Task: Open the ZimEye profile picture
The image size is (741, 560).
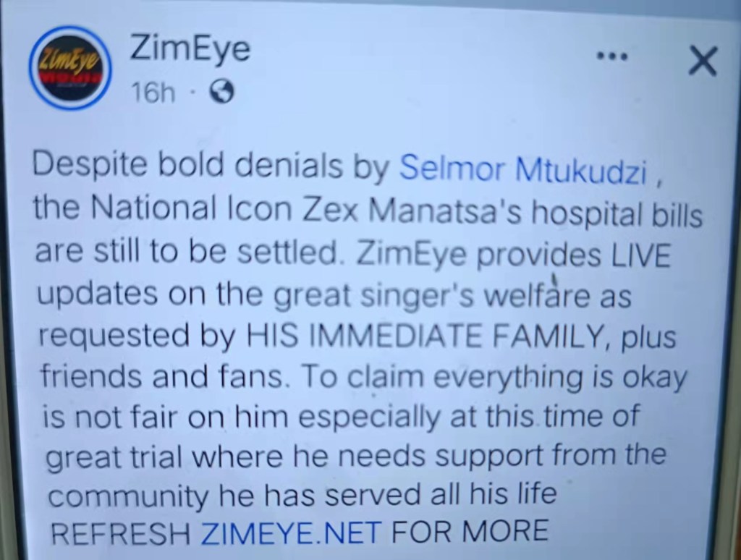Action: coord(70,68)
